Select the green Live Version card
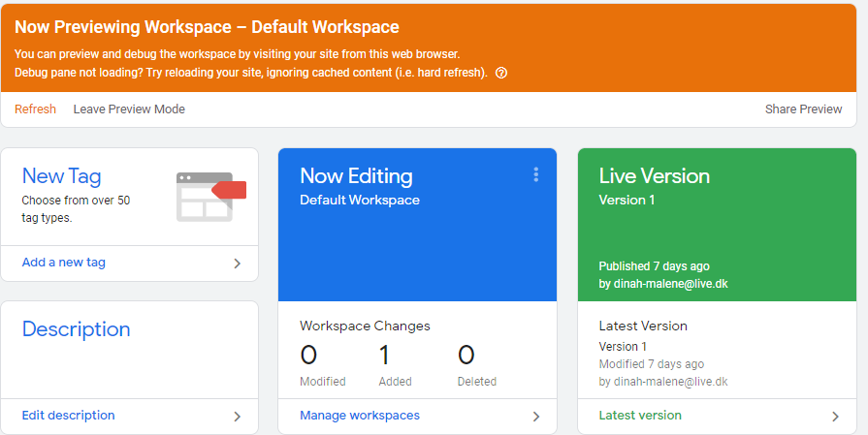 717,225
